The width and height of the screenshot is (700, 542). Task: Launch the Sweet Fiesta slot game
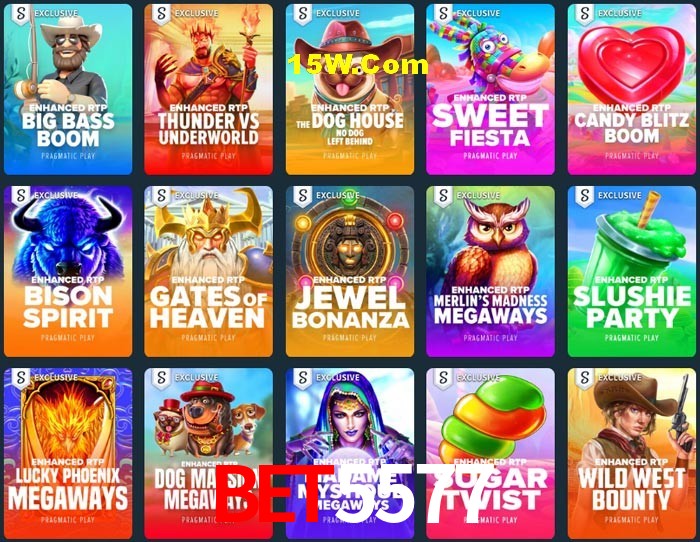pos(490,89)
